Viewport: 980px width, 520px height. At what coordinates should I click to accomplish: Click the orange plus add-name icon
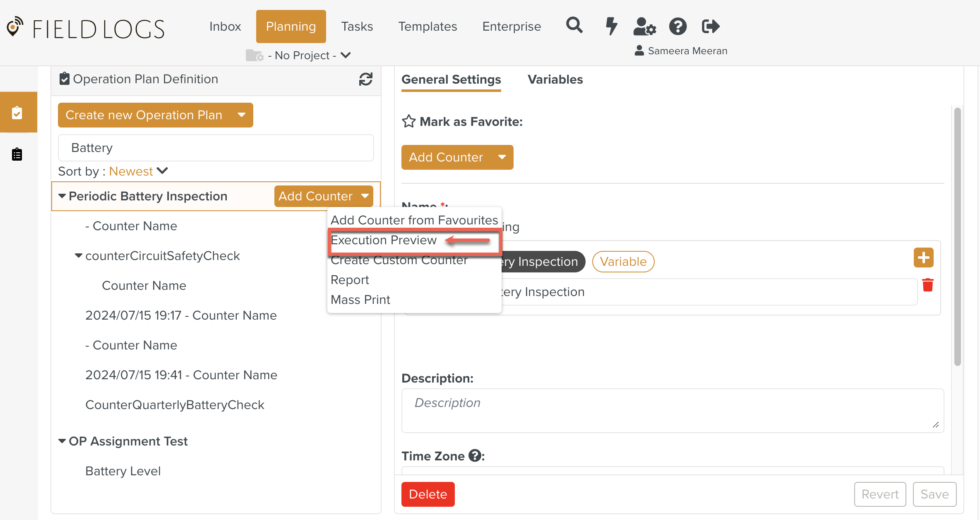click(923, 258)
